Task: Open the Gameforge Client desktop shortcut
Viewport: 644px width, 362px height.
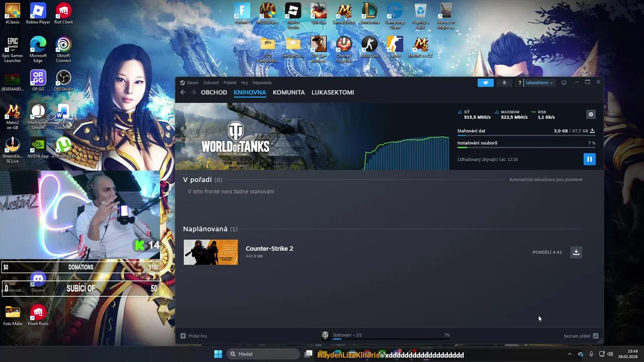Action: tap(395, 16)
